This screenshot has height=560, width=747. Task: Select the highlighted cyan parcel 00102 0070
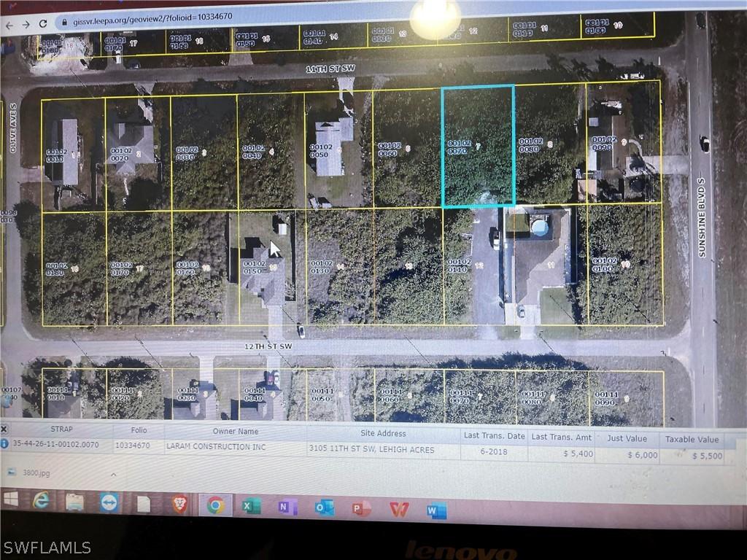[x=480, y=146]
